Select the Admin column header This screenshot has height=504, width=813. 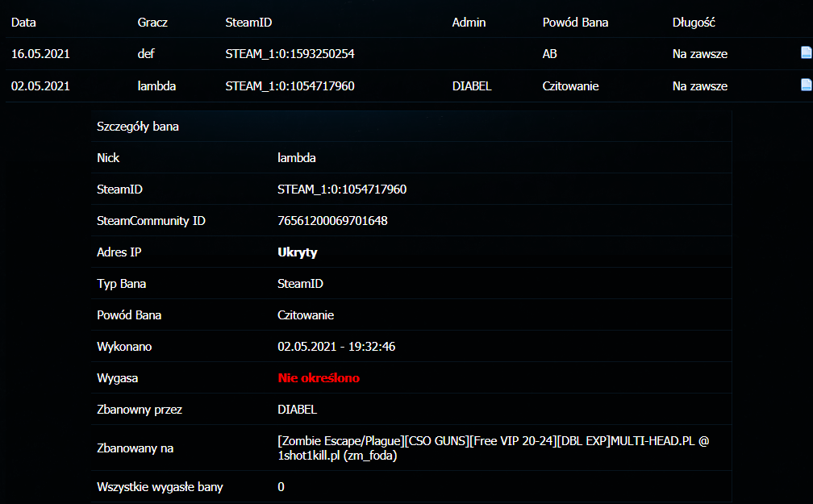[469, 23]
